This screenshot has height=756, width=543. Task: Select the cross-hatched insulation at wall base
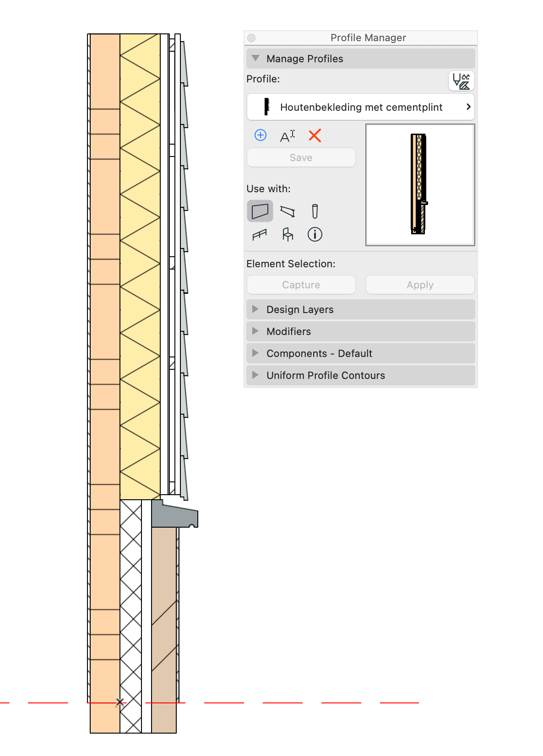click(131, 616)
